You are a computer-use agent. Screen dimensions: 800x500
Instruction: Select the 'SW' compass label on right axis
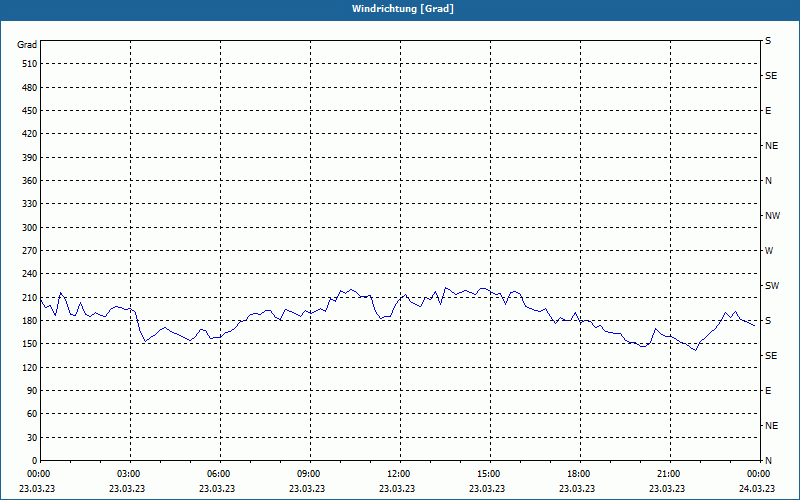click(x=772, y=286)
